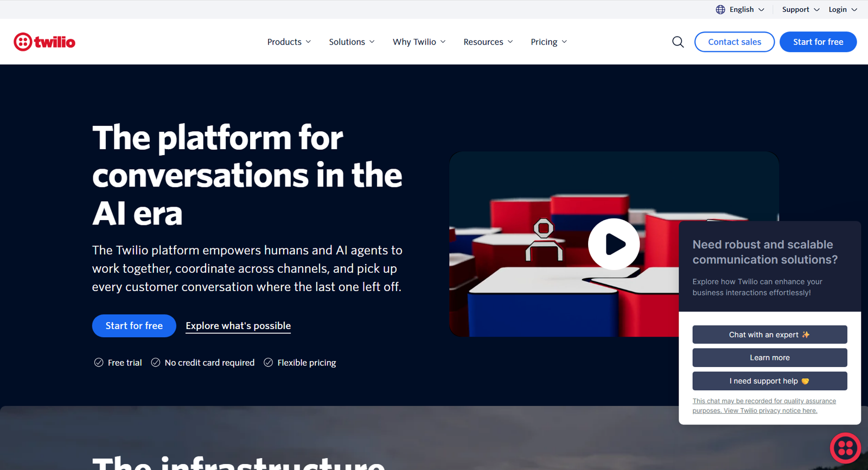The width and height of the screenshot is (868, 470).
Task: Click the Free trial text
Action: (125, 363)
